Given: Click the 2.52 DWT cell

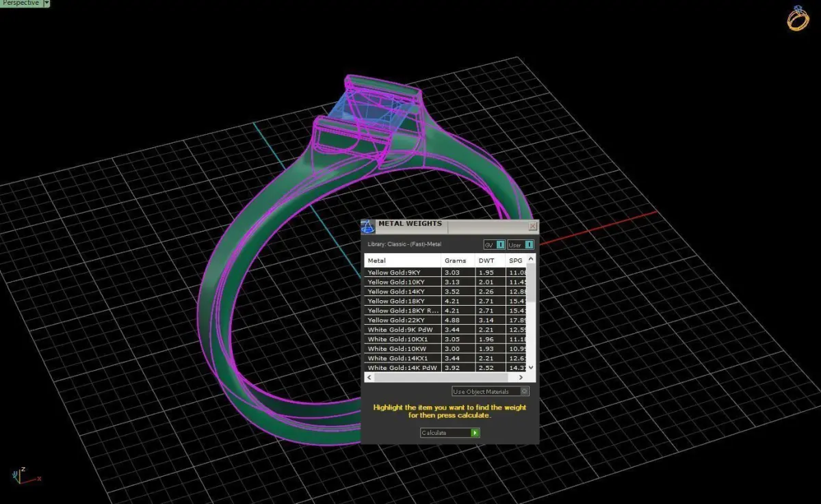Looking at the screenshot, I should click(x=490, y=368).
